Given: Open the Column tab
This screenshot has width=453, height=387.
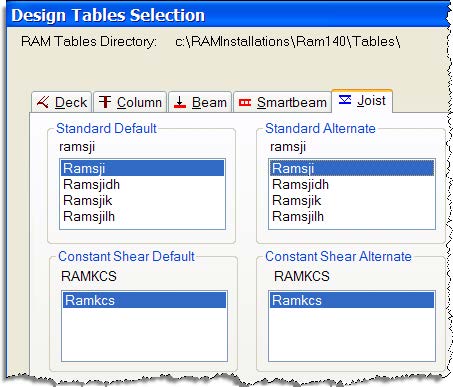Looking at the screenshot, I should 130,102.
